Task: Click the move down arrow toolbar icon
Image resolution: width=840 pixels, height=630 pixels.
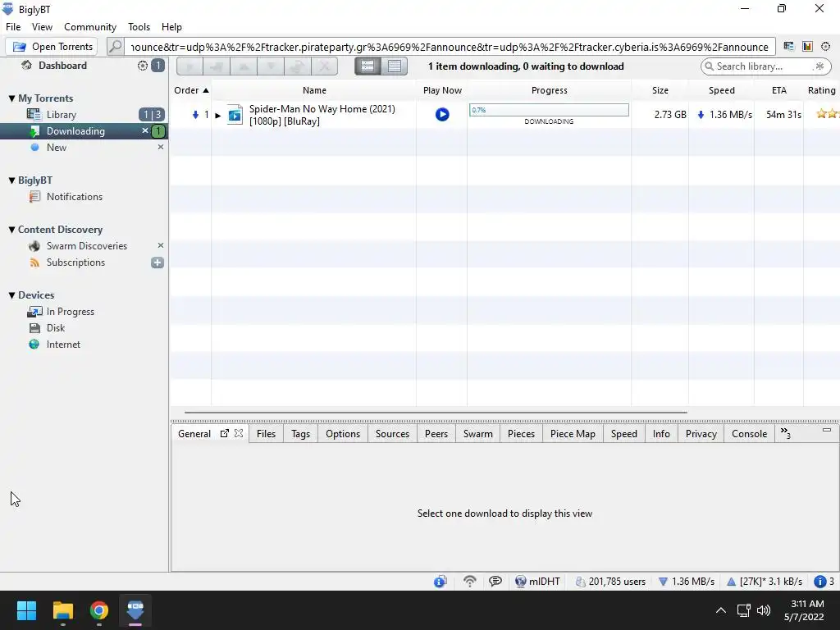Action: tap(271, 66)
